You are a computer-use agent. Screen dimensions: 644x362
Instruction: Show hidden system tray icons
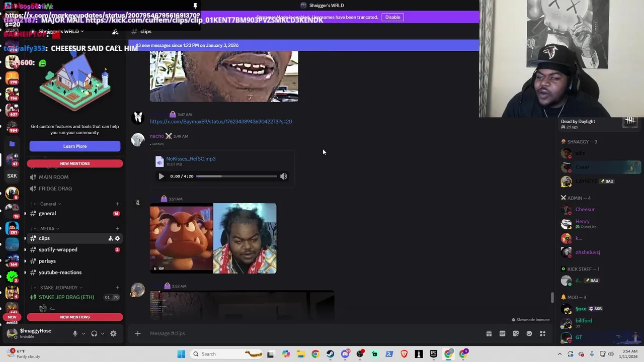559,354
